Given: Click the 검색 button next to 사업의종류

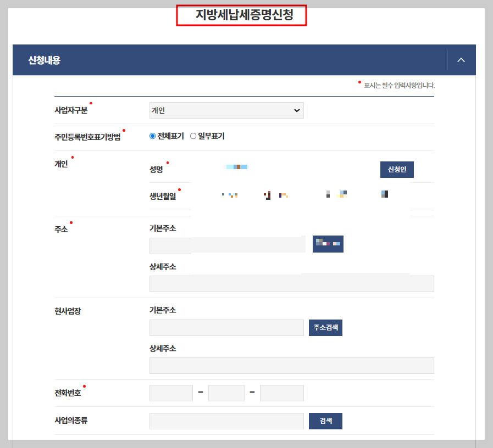Looking at the screenshot, I should [x=325, y=421].
